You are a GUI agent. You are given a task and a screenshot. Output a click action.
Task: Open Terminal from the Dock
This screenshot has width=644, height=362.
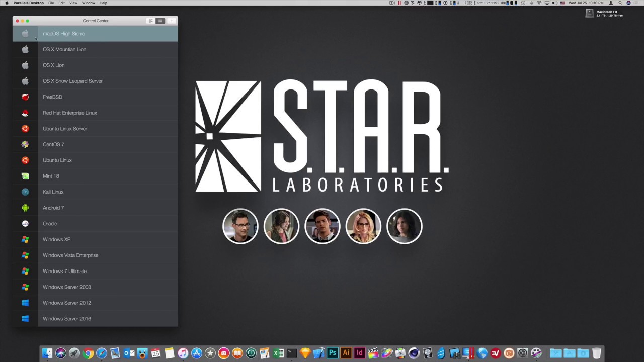292,353
